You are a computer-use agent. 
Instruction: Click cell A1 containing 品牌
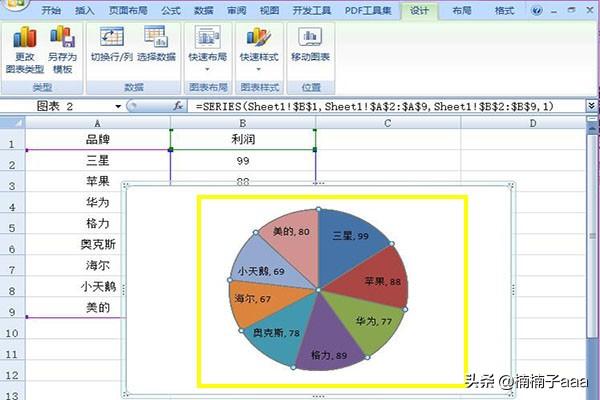[98, 140]
